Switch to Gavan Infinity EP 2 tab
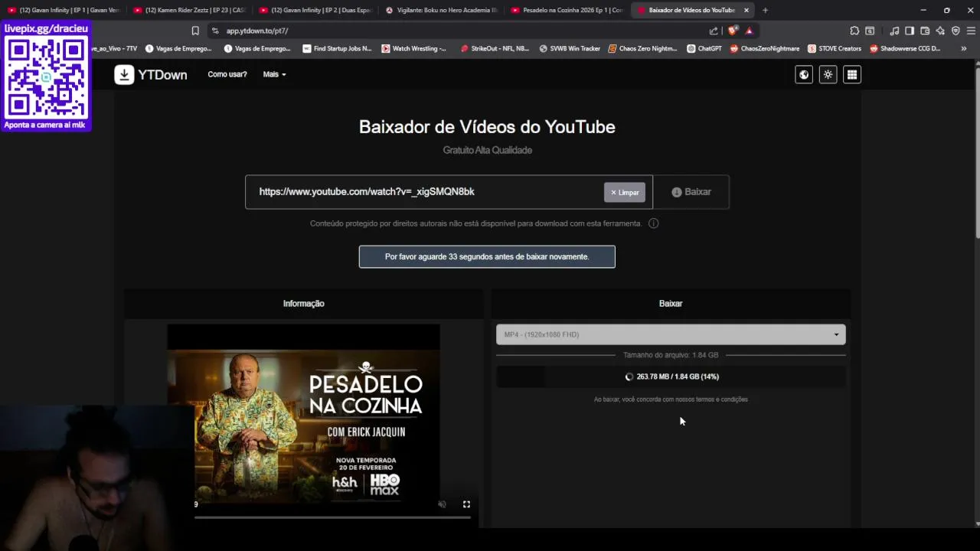Image resolution: width=980 pixels, height=551 pixels. pos(315,10)
